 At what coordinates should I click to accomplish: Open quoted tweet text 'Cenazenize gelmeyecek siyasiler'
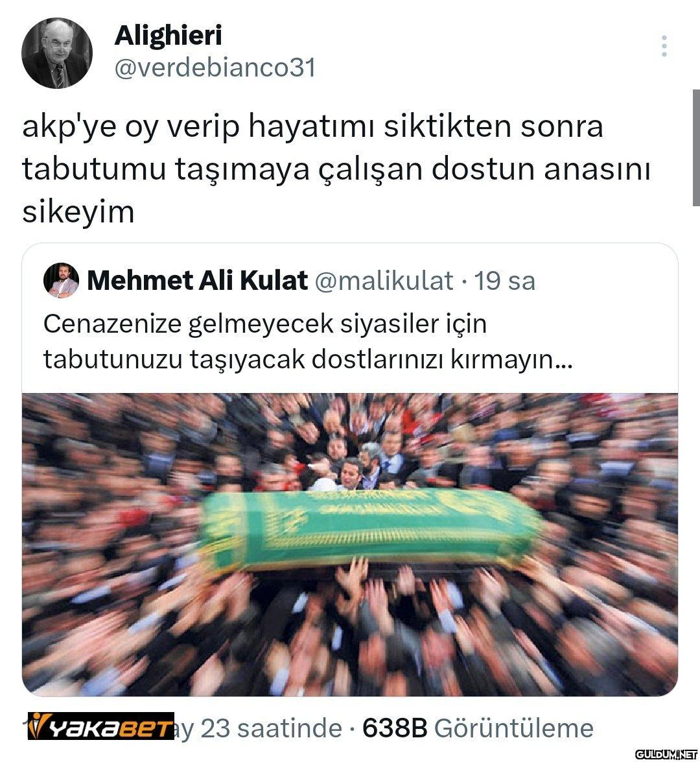(x=264, y=324)
